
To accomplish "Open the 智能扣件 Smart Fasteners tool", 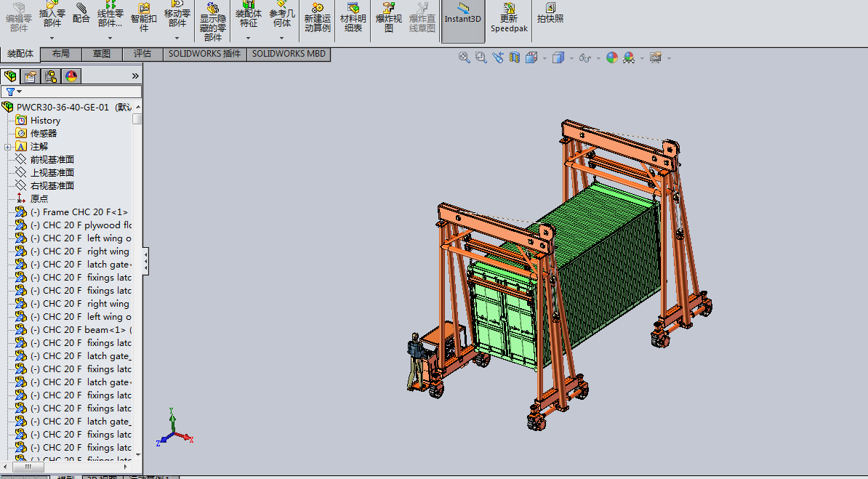I will coord(143,17).
